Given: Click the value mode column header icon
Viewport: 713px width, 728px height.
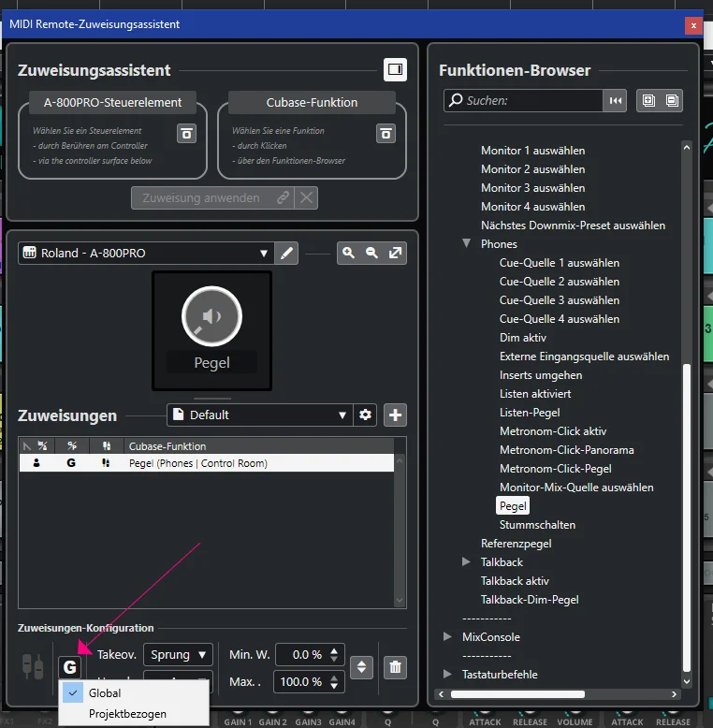Looking at the screenshot, I should click(x=107, y=446).
